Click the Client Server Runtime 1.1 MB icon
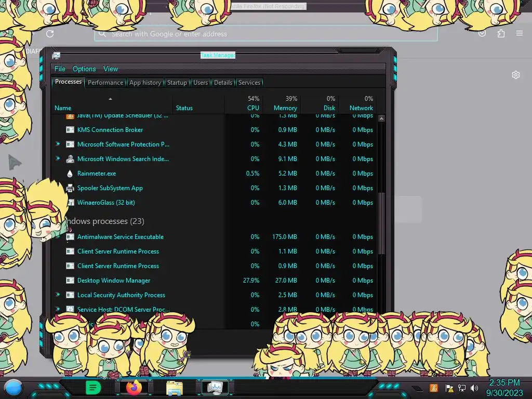 (x=70, y=251)
